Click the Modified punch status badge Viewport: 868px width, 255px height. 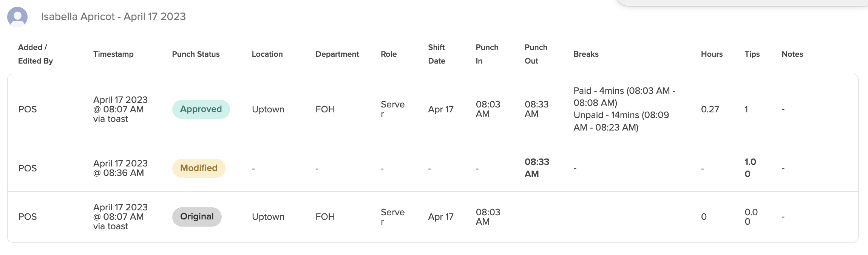[x=199, y=168]
